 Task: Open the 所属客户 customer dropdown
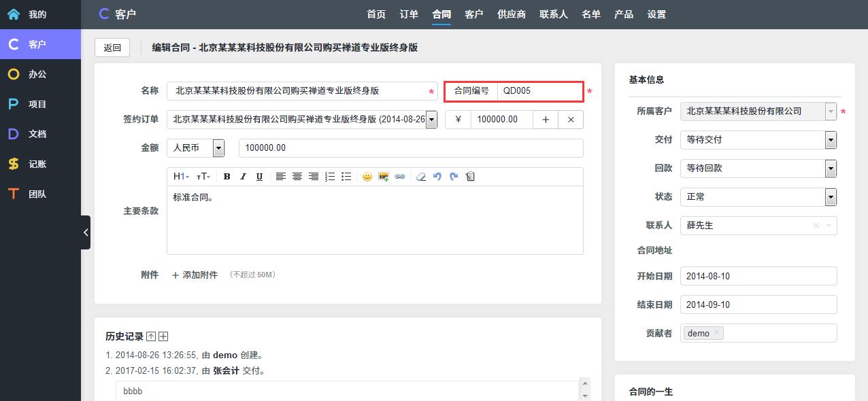(x=831, y=111)
